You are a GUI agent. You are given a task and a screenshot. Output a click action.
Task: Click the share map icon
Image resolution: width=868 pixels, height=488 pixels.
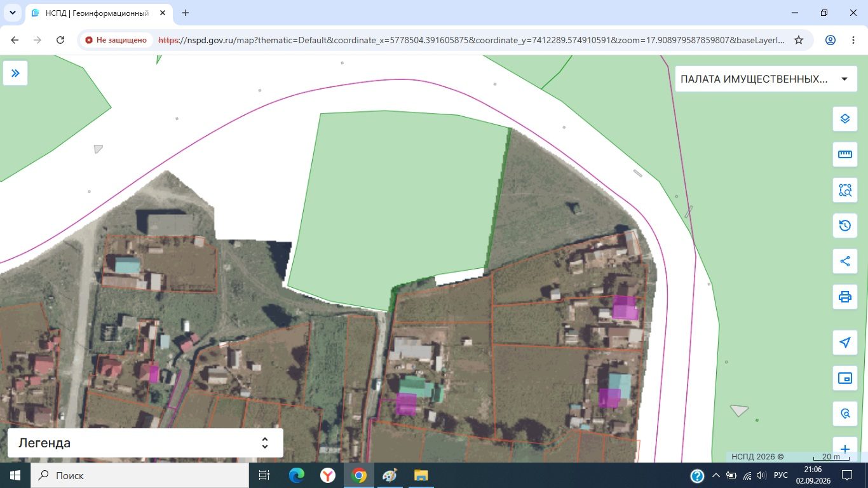click(x=844, y=261)
